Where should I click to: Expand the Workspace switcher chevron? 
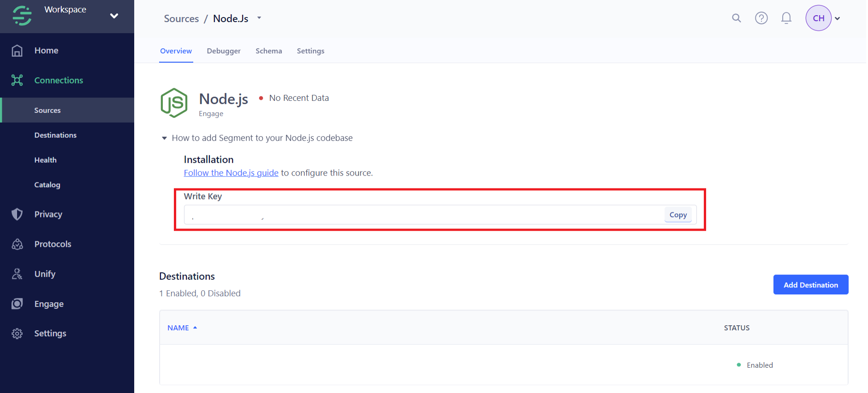[x=114, y=16]
